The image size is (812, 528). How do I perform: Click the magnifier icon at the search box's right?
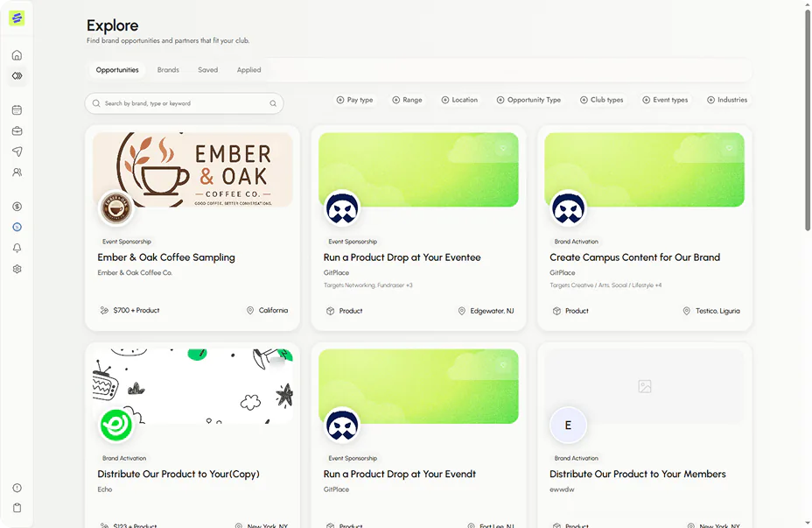point(273,103)
